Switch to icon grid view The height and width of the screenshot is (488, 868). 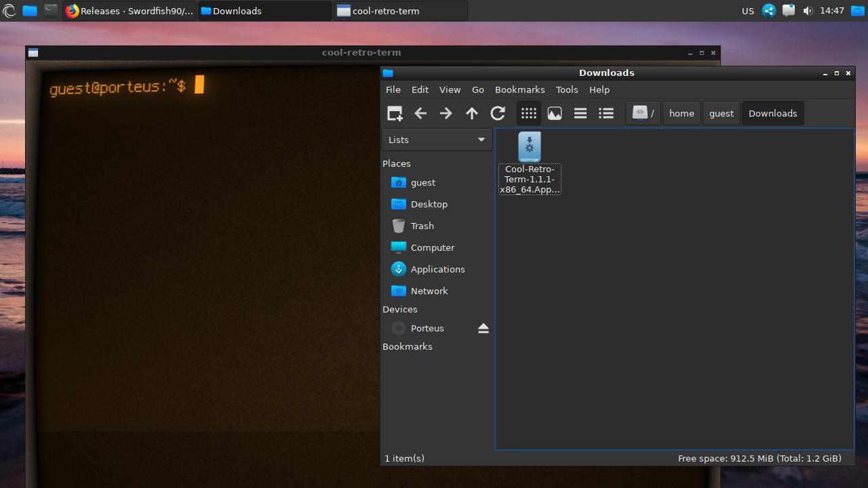point(529,114)
